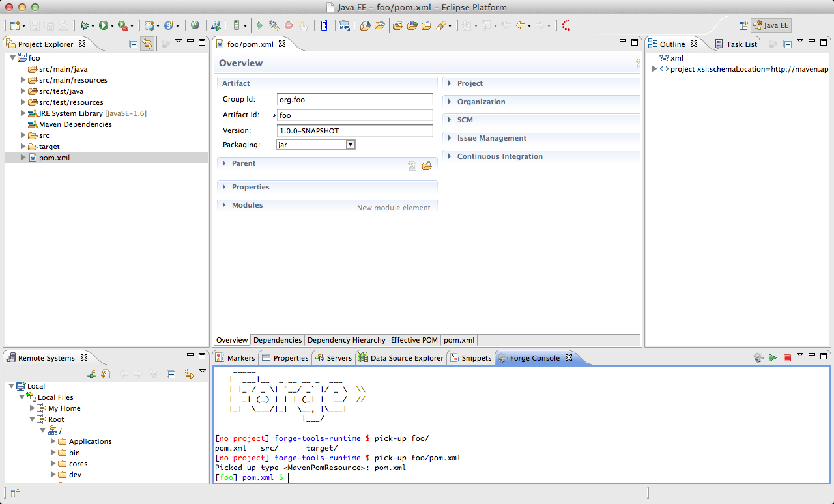Viewport: 834px width, 504px height.
Task: Click the first icon in Remote Systems toolbar
Action: (92, 374)
